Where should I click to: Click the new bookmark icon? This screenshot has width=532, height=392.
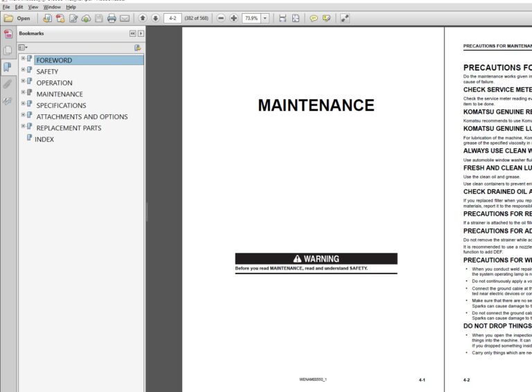pos(137,48)
